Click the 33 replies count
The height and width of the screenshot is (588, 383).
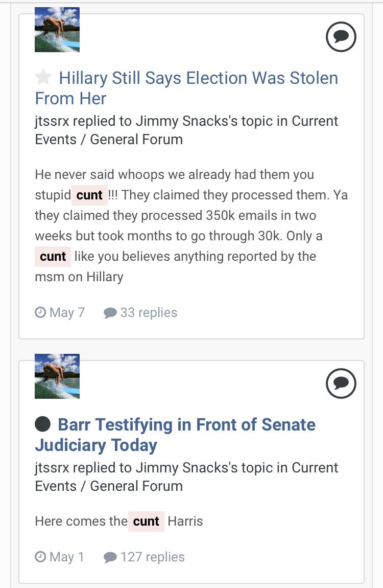point(149,312)
